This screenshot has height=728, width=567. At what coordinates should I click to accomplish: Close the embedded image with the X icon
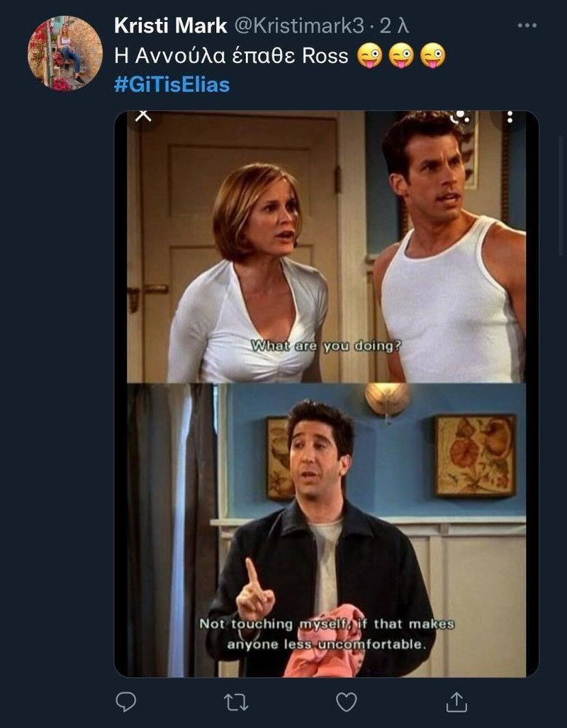143,116
